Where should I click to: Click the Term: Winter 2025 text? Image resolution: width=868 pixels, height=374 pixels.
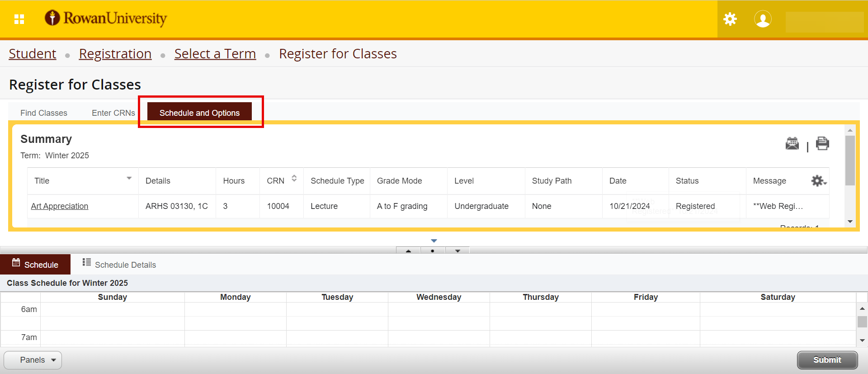point(55,156)
